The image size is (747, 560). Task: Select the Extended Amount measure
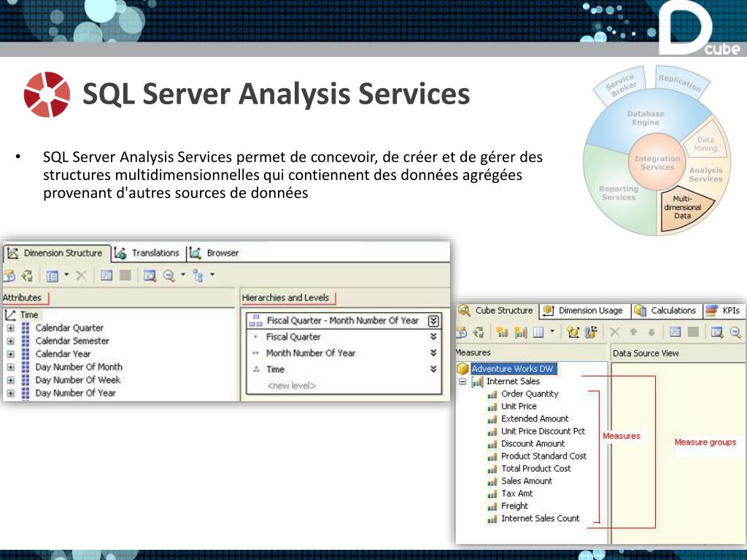pos(535,419)
